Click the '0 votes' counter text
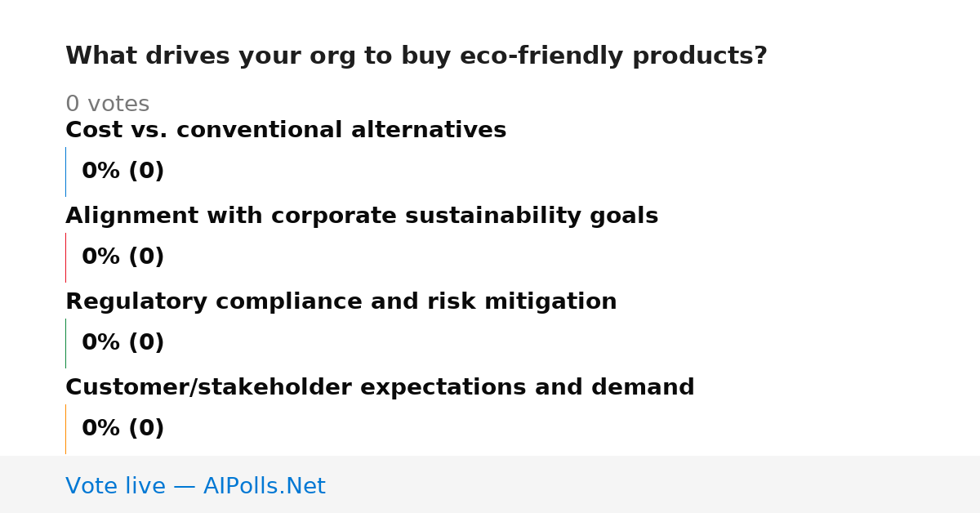980x513 pixels. [x=108, y=105]
